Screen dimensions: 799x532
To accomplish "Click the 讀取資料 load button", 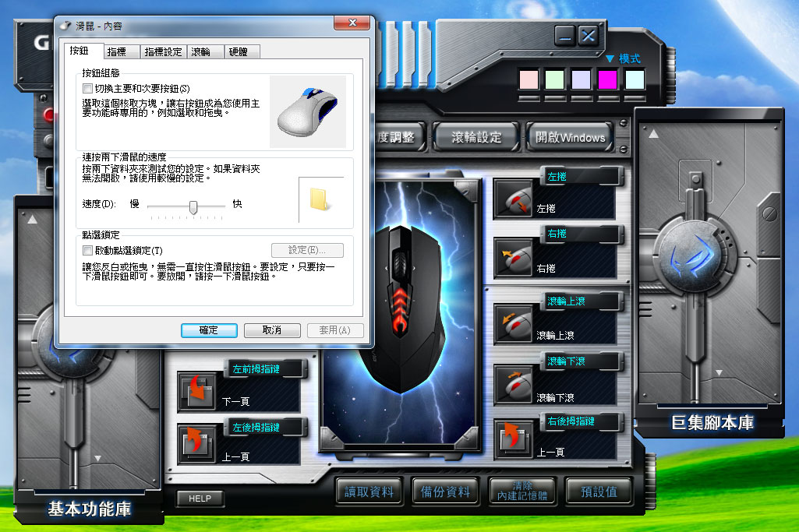I will click(369, 491).
